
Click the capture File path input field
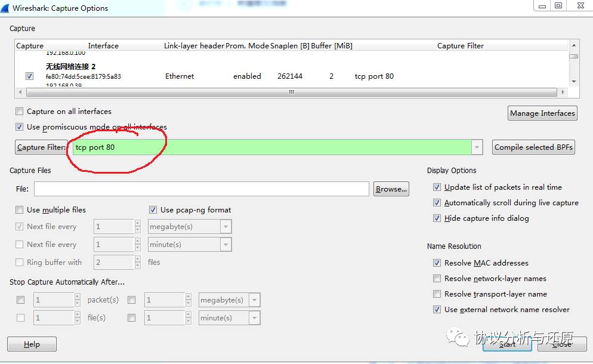coord(202,189)
